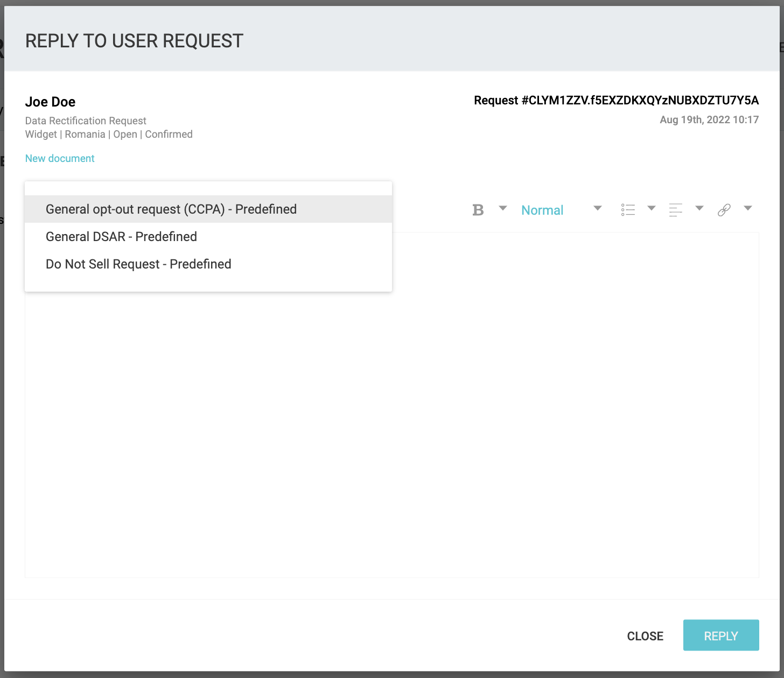Open the New document link
784x678 pixels.
pyautogui.click(x=60, y=158)
